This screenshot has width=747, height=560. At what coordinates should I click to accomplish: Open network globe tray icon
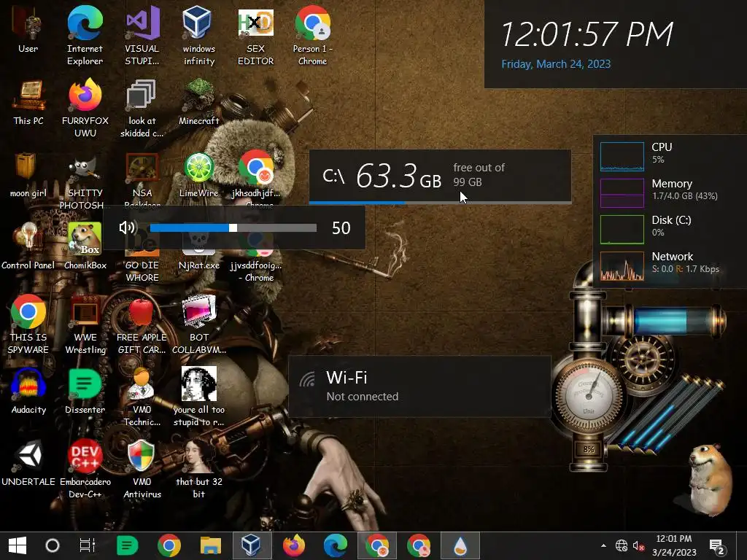[622, 545]
